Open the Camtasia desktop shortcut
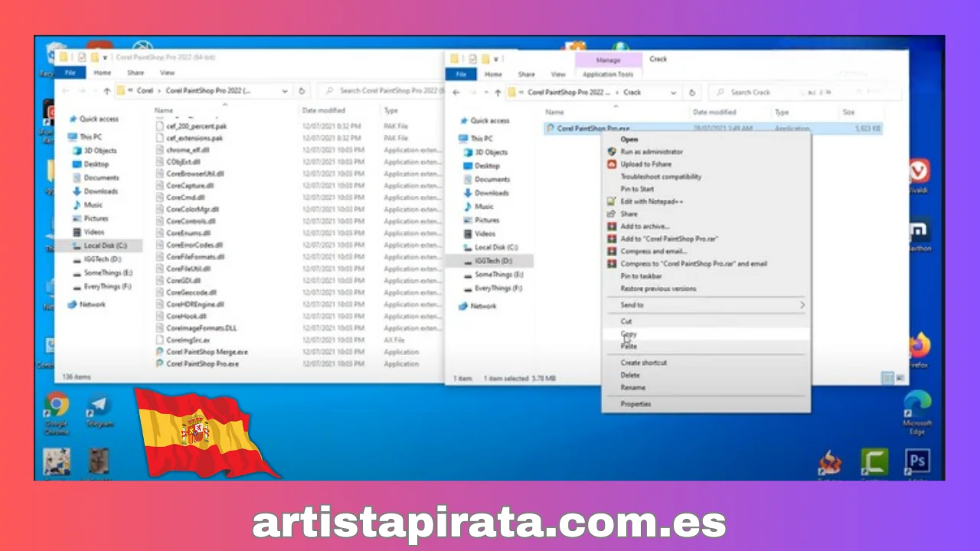This screenshot has width=980, height=551. [874, 464]
